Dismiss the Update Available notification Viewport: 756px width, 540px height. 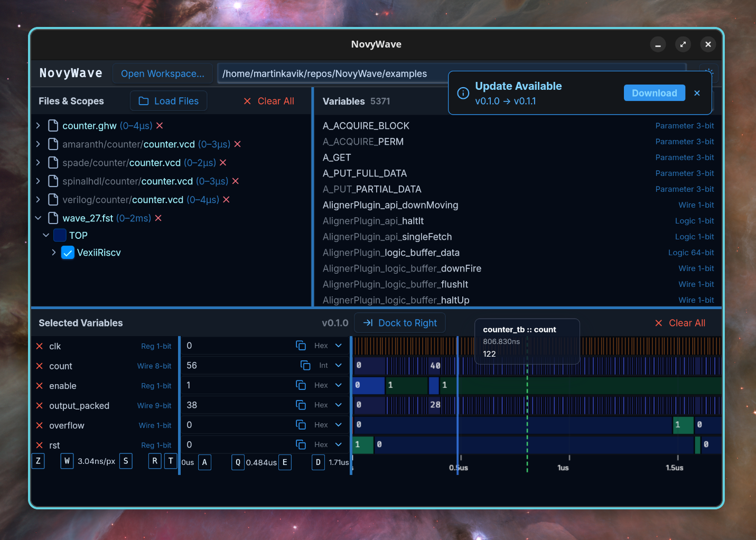click(697, 92)
